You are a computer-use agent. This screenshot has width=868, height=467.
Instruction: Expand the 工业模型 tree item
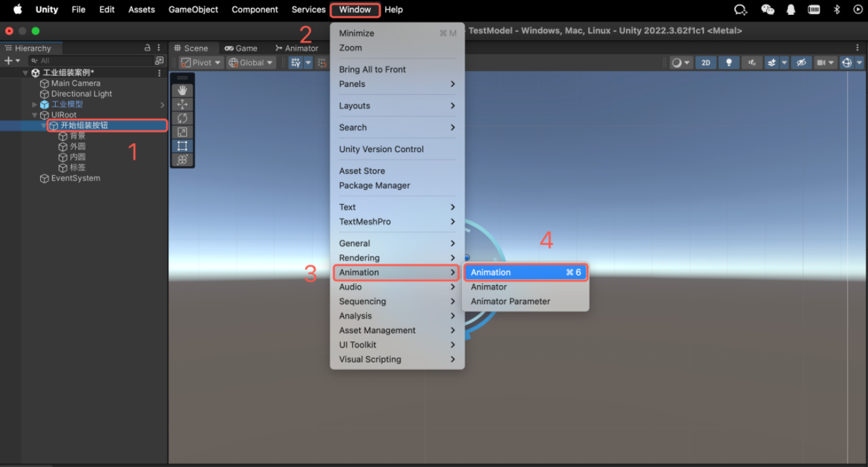(35, 105)
